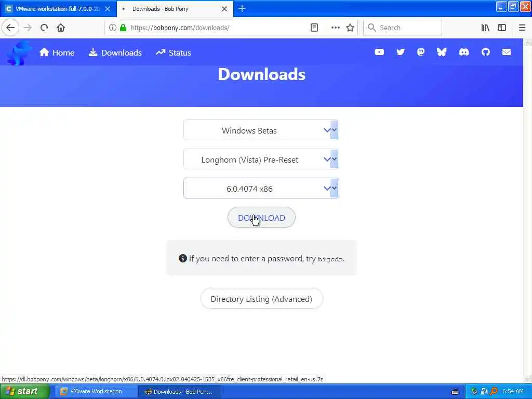Viewport: 532px width, 399px height.
Task: Expand the Longhorn (Vista) Pre-Reset dropdown
Action: (261, 159)
